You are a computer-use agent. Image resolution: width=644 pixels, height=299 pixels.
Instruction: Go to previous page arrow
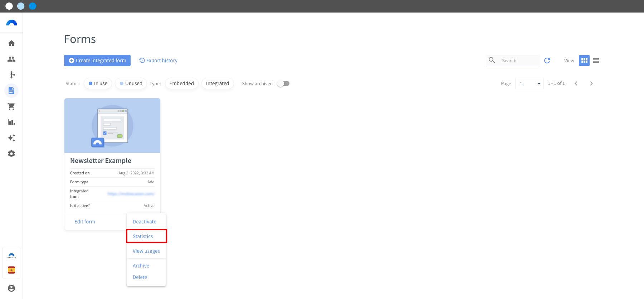coord(576,83)
